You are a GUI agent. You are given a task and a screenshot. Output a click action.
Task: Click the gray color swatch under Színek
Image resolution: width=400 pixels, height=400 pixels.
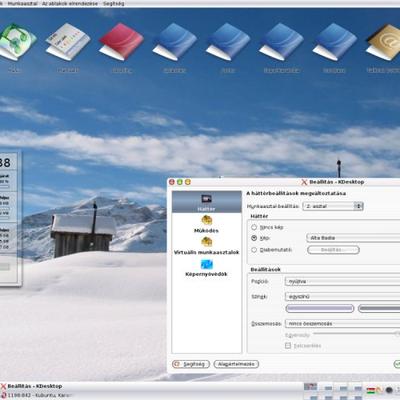(x=379, y=309)
